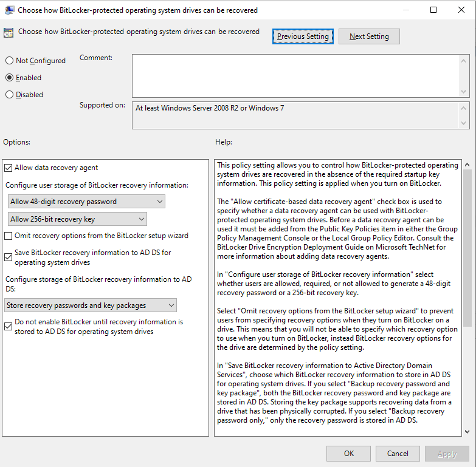476x467 pixels.
Task: Click the policy setting icon beside the heading
Action: (9, 33)
